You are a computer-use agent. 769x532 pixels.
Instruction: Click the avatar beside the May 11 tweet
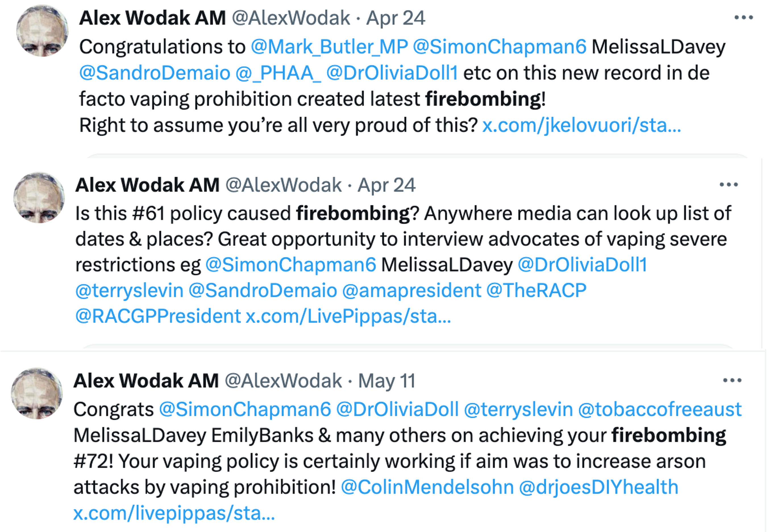click(37, 393)
